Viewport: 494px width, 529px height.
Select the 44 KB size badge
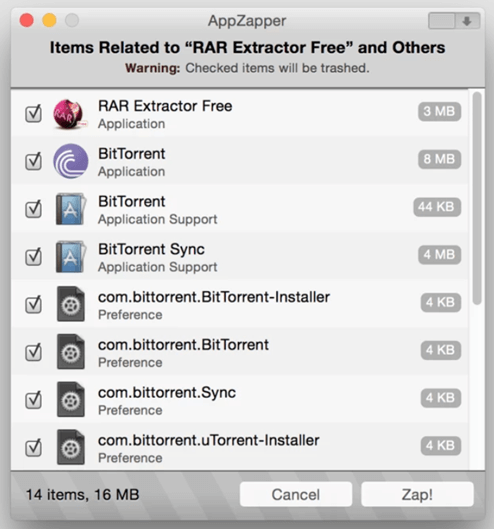click(x=437, y=207)
